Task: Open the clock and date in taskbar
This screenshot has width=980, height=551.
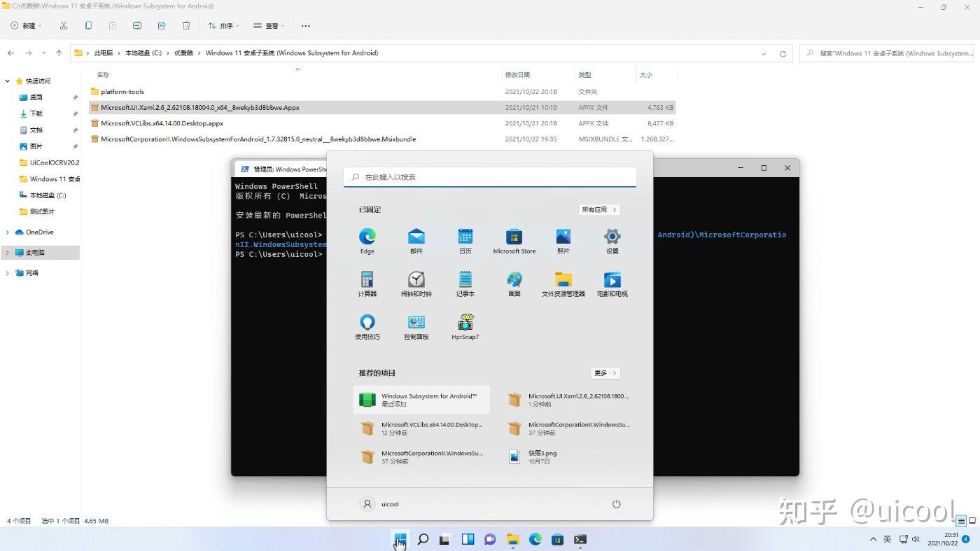Action: pyautogui.click(x=943, y=539)
